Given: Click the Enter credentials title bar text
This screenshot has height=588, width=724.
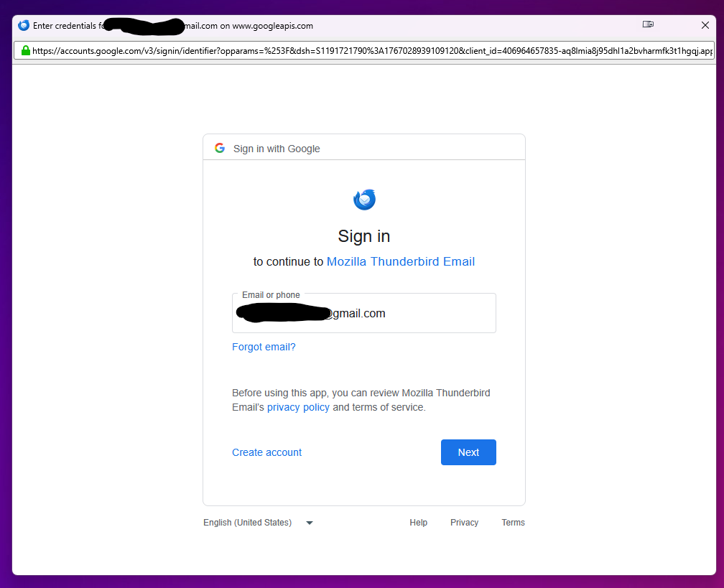Looking at the screenshot, I should [x=173, y=26].
